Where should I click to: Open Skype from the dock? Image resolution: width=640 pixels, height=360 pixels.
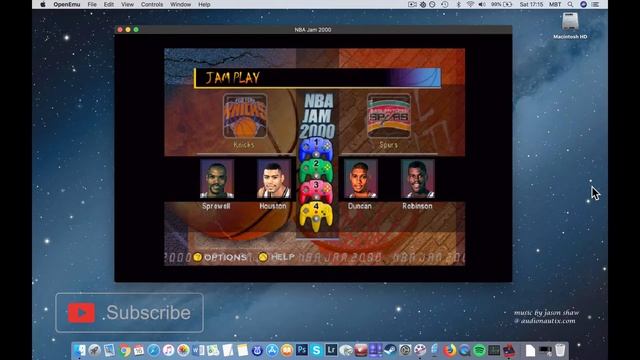point(316,350)
